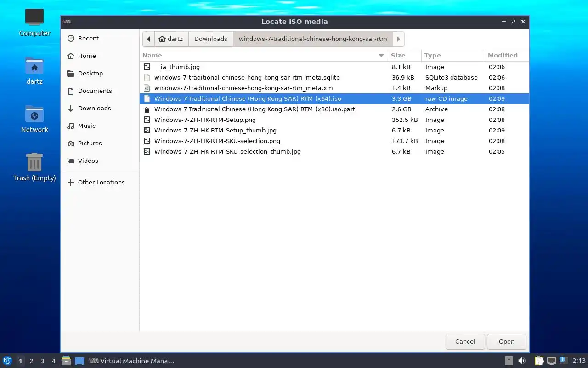The image size is (588, 368).
Task: Open the clipboard manager tray icon
Action: (x=539, y=361)
